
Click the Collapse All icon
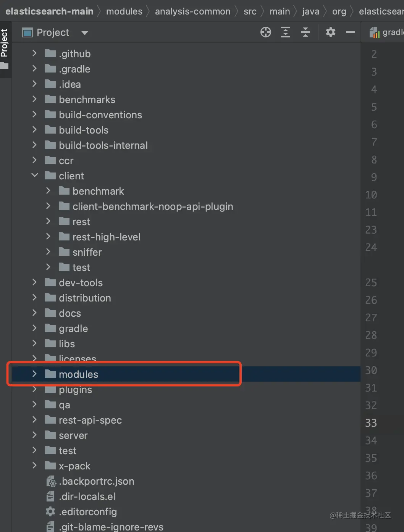coord(305,32)
